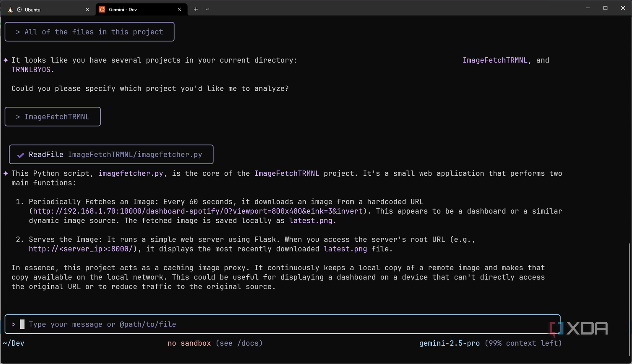Click the Ubuntu logo on the Gemini tab
This screenshot has height=364, width=632.
[x=102, y=9]
